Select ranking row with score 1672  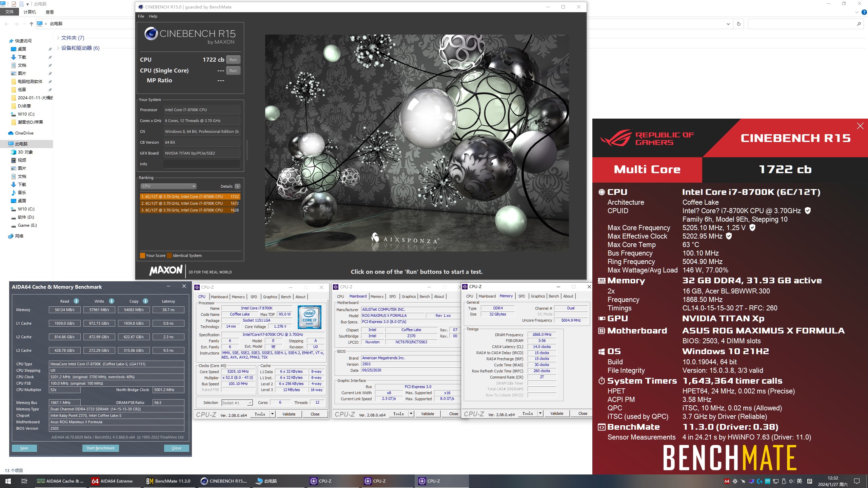click(x=190, y=203)
